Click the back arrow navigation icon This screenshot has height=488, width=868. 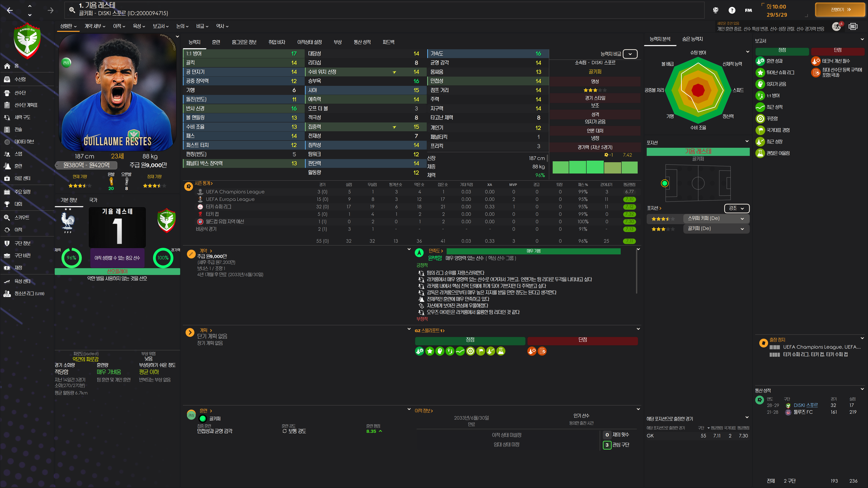click(x=10, y=10)
